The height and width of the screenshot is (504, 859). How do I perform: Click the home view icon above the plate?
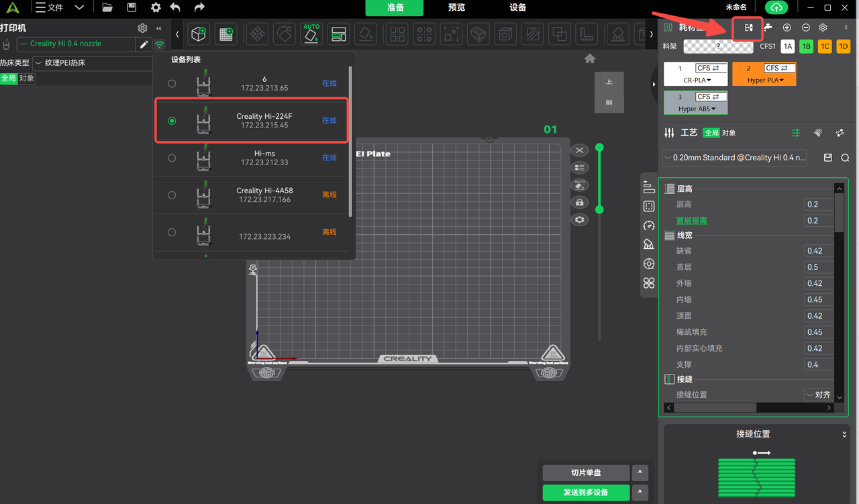click(x=590, y=58)
